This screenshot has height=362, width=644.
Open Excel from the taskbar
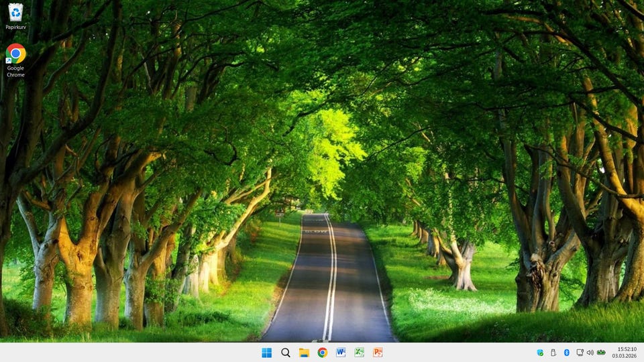pyautogui.click(x=360, y=353)
